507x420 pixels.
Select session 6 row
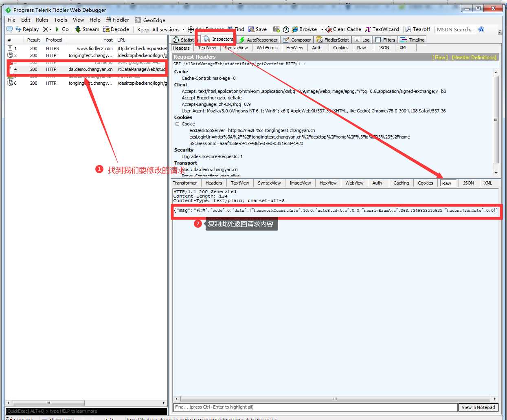pyautogui.click(x=87, y=83)
